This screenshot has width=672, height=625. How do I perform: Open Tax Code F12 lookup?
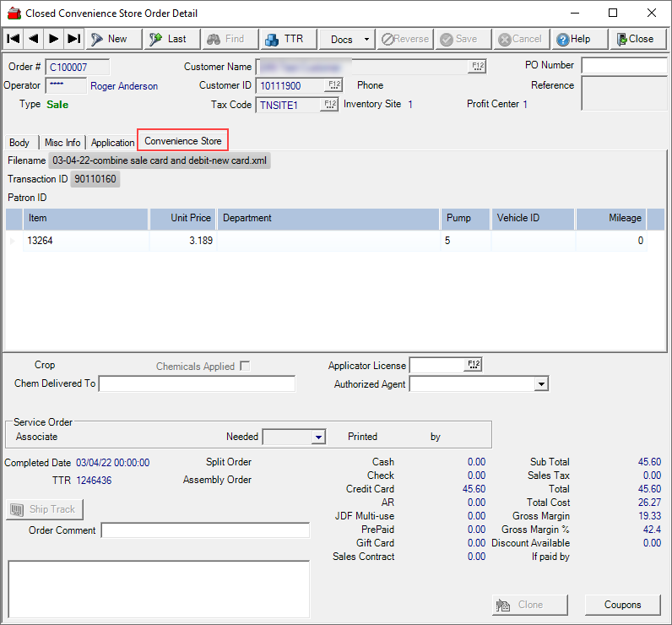click(x=330, y=105)
